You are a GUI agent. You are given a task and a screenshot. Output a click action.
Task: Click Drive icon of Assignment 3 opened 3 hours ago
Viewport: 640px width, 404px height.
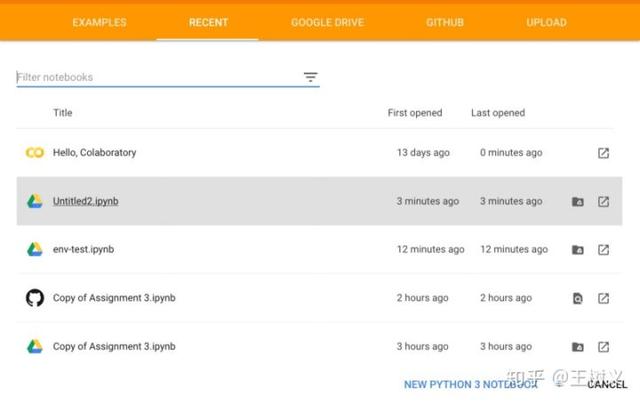click(35, 346)
